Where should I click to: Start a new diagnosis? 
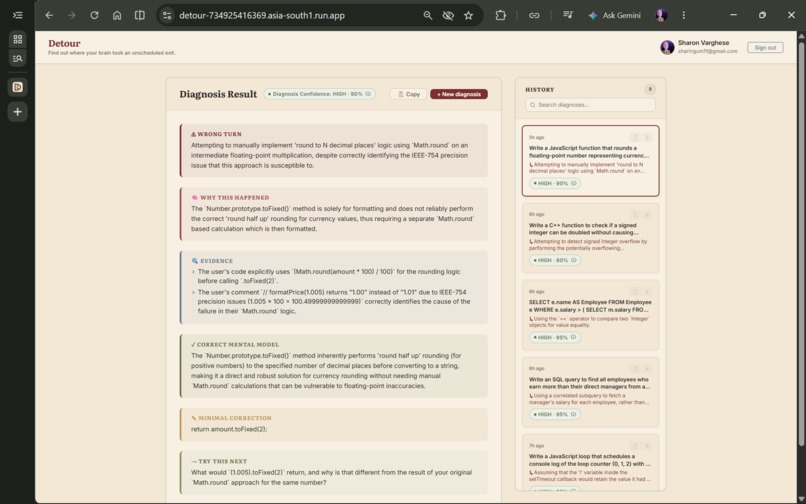coord(459,94)
